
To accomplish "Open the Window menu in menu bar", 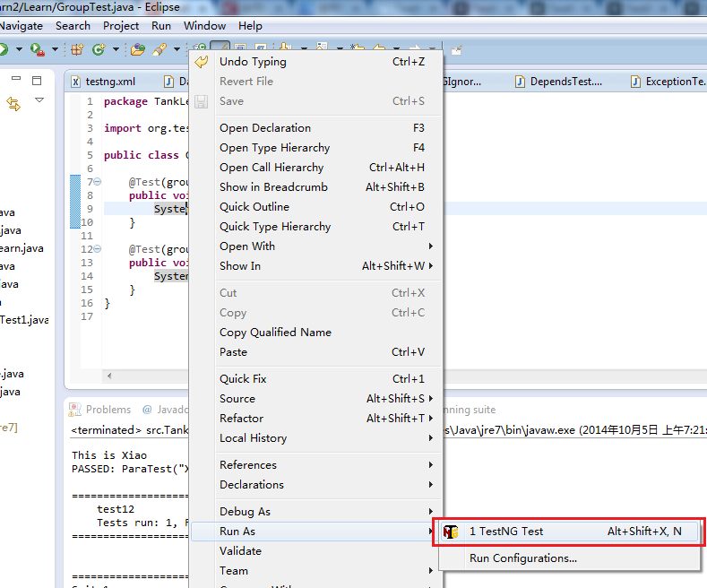I will tap(204, 26).
